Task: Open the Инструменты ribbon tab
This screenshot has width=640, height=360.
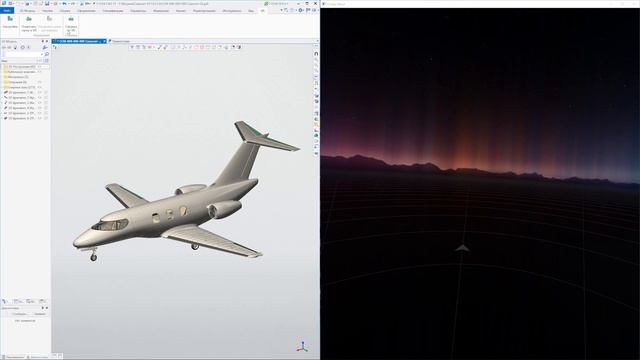Action: [x=232, y=11]
